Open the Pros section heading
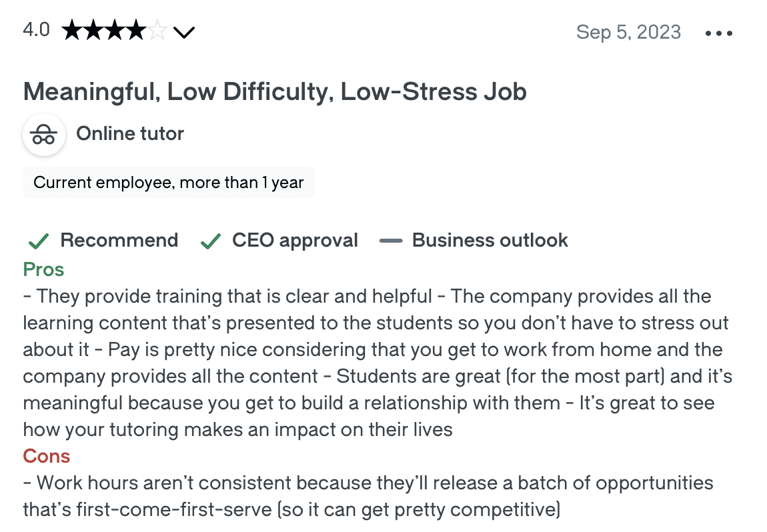This screenshot has width=767, height=532. click(x=43, y=269)
